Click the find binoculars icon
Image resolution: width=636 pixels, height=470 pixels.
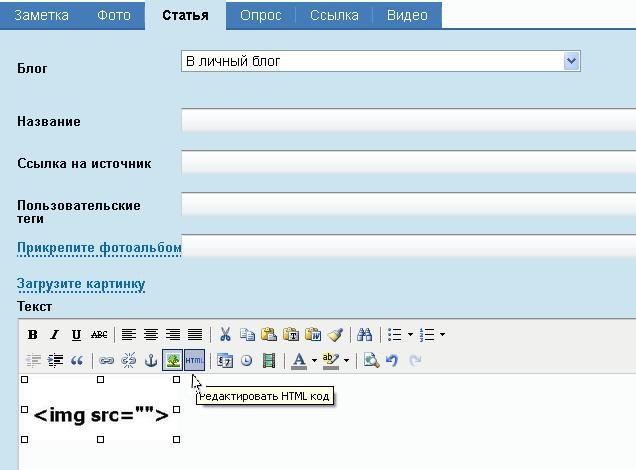[x=364, y=335]
